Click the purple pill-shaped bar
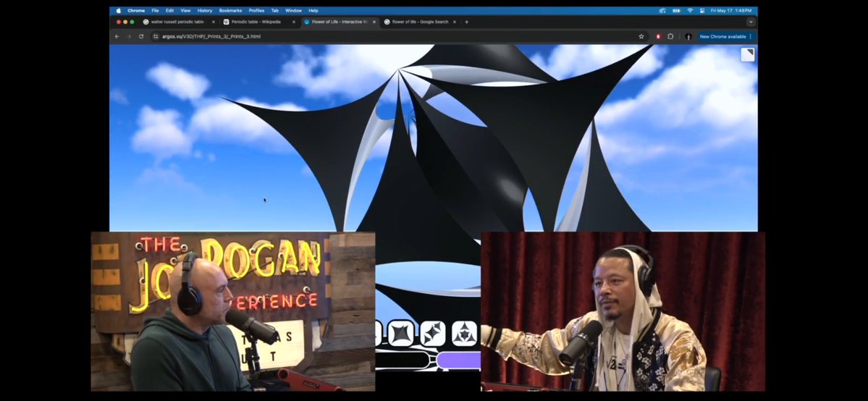The width and height of the screenshot is (868, 401). click(x=460, y=360)
